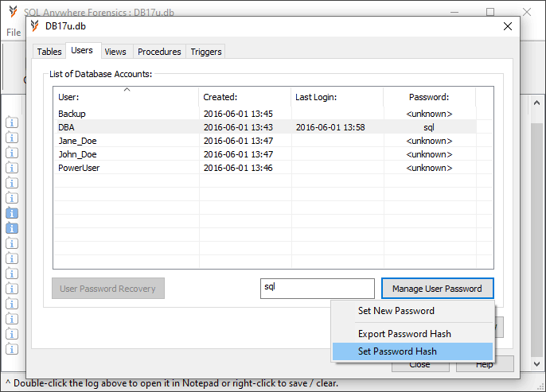Image resolution: width=546 pixels, height=392 pixels.
Task: Select the Jane_Doe user row
Action: [x=265, y=141]
